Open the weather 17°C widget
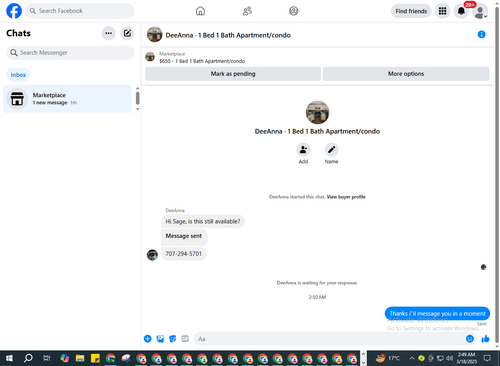This screenshot has height=366, width=500. (388, 358)
